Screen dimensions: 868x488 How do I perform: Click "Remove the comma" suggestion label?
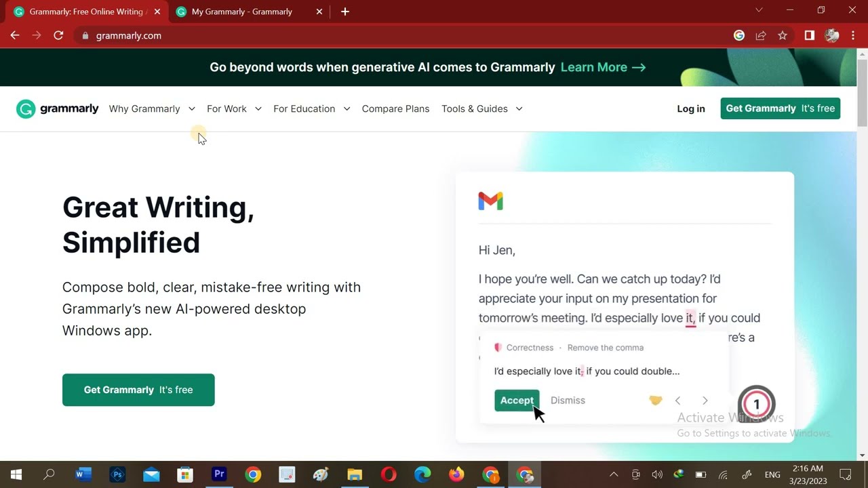pos(606,348)
